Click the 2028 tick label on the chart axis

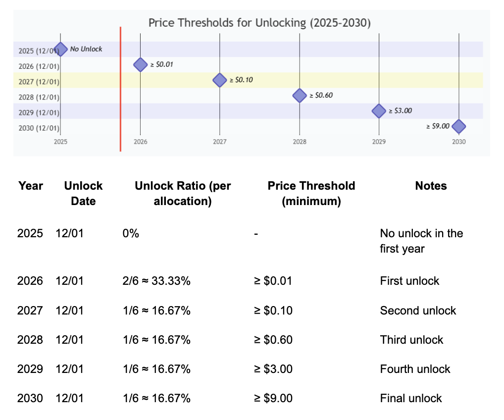click(x=300, y=142)
